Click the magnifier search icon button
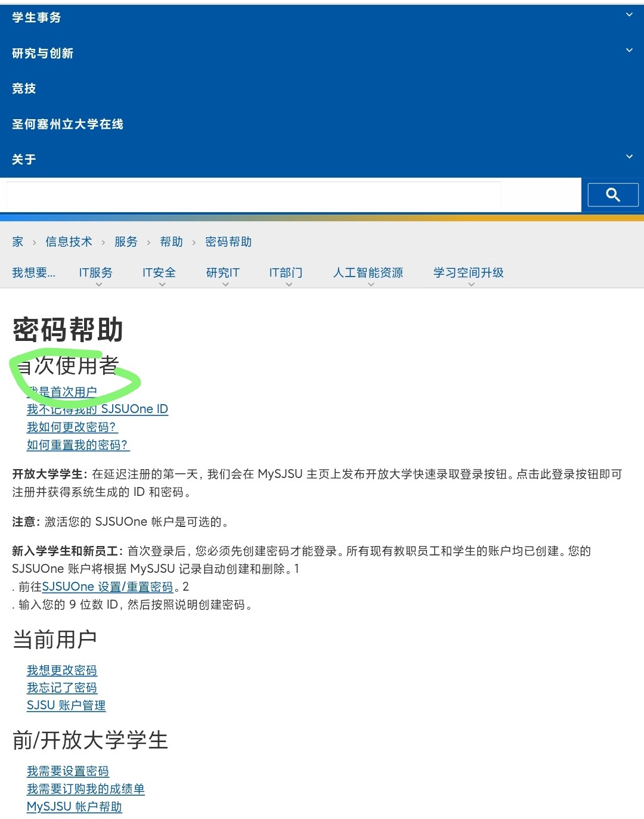 pyautogui.click(x=612, y=195)
